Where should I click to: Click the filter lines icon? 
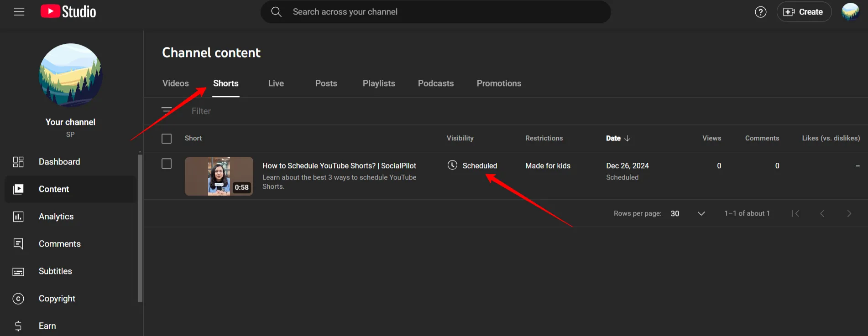coord(167,111)
